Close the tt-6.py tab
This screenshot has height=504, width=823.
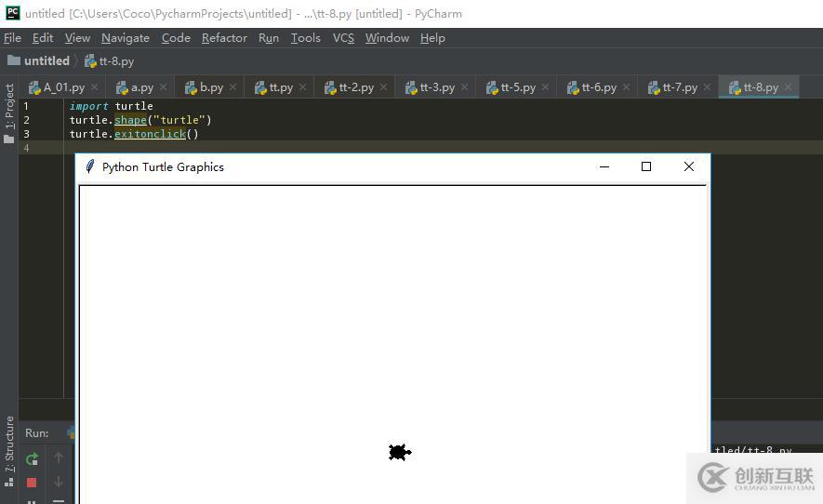pyautogui.click(x=626, y=87)
